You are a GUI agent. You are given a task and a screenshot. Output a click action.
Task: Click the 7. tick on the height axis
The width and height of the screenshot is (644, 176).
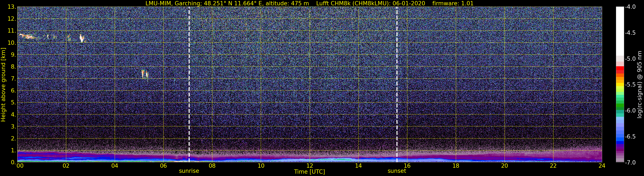pyautogui.click(x=13, y=79)
